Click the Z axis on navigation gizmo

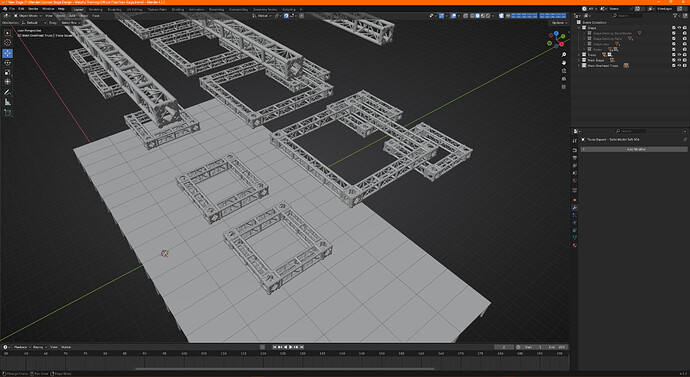(x=556, y=33)
